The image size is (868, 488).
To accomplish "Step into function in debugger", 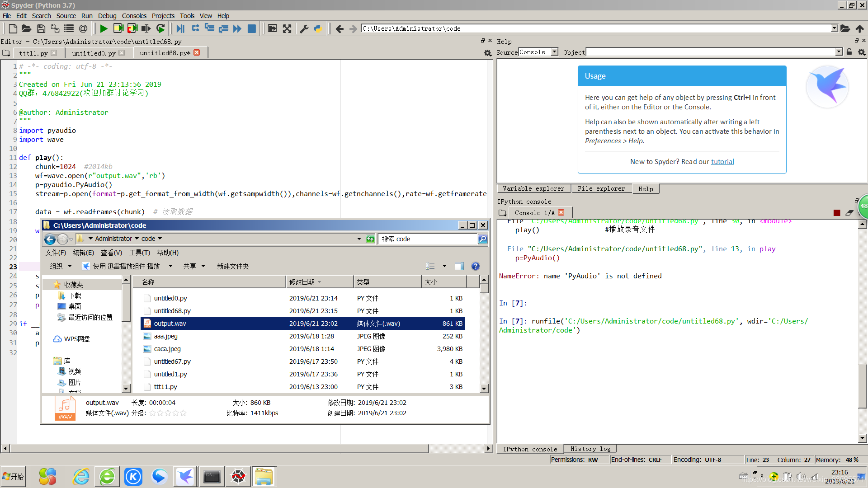I will point(209,28).
